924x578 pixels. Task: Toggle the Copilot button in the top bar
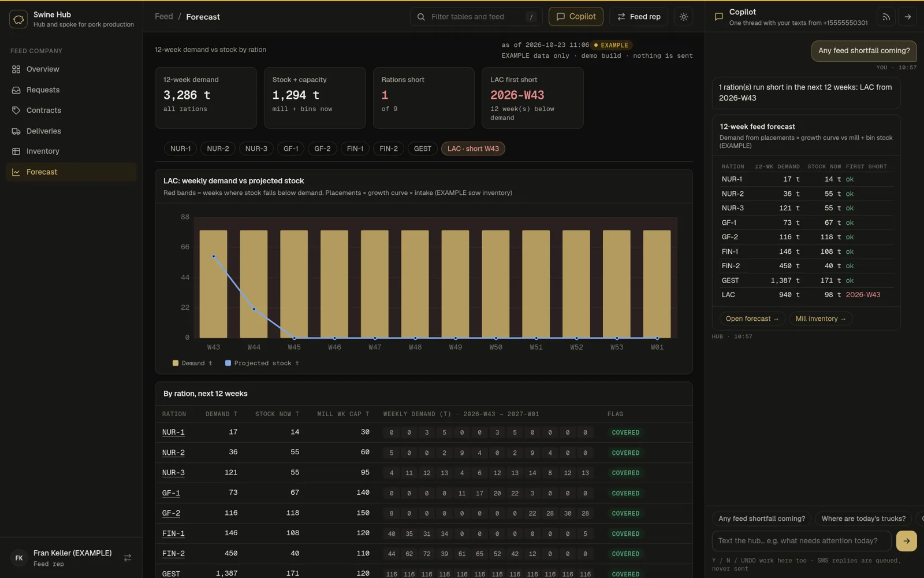click(576, 17)
